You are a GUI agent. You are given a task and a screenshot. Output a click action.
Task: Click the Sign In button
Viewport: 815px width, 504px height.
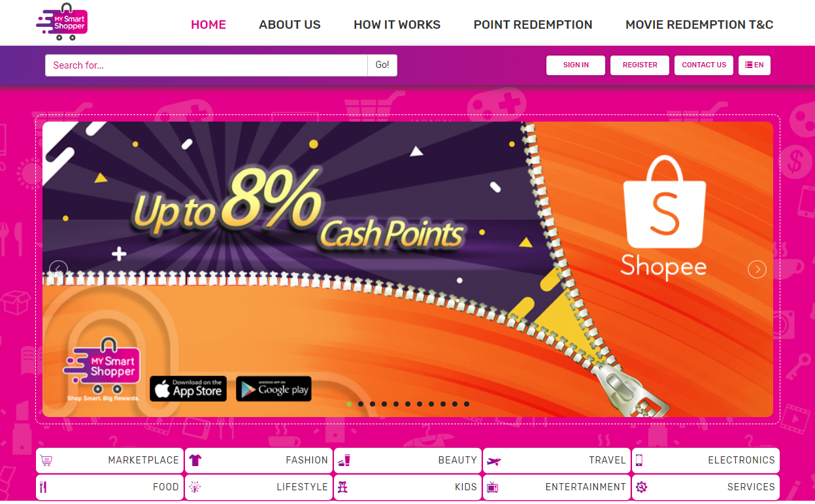coord(576,65)
